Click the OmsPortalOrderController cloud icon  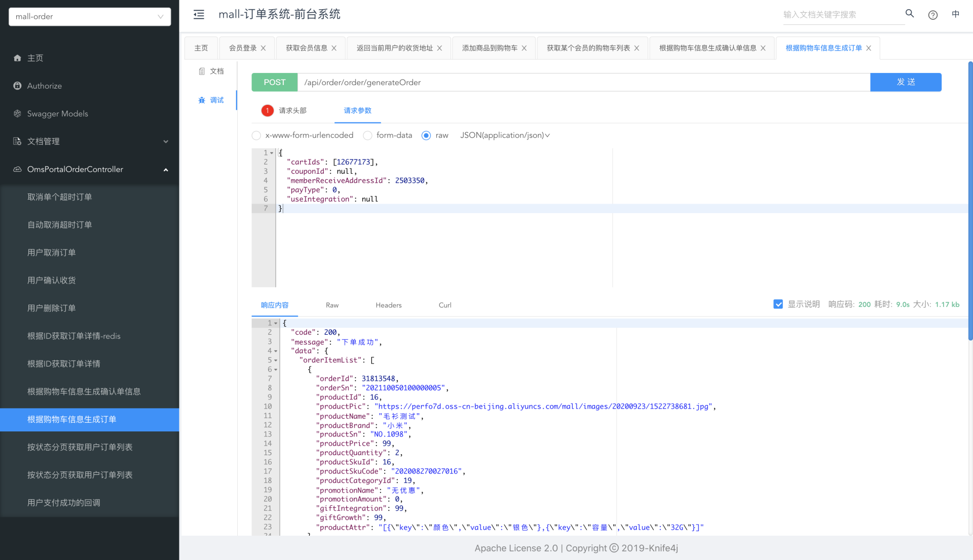pos(17,169)
